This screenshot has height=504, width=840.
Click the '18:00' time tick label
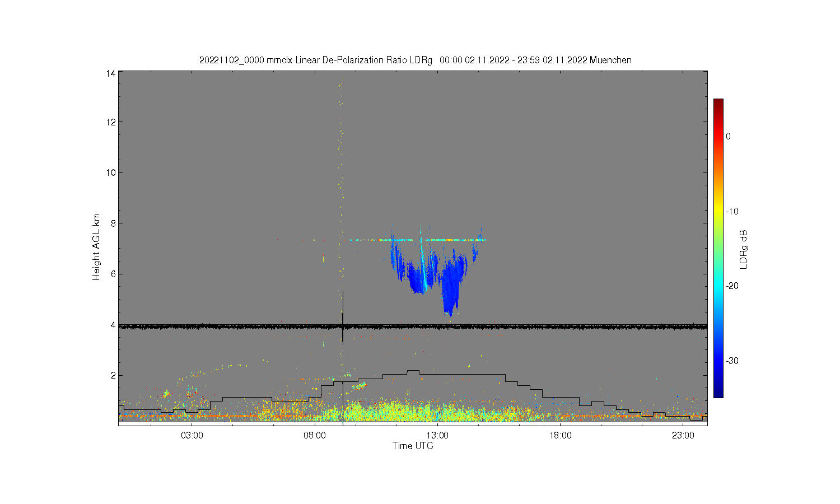coord(560,435)
